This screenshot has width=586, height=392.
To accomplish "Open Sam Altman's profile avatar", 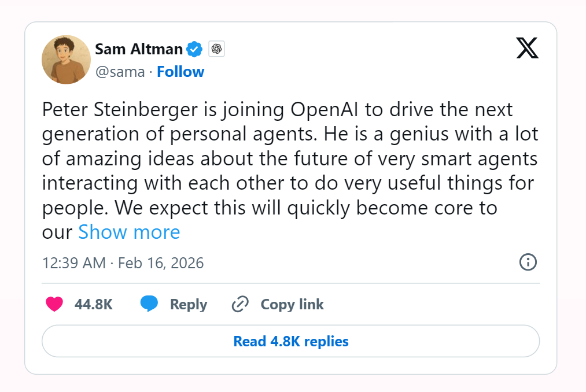I will point(66,60).
